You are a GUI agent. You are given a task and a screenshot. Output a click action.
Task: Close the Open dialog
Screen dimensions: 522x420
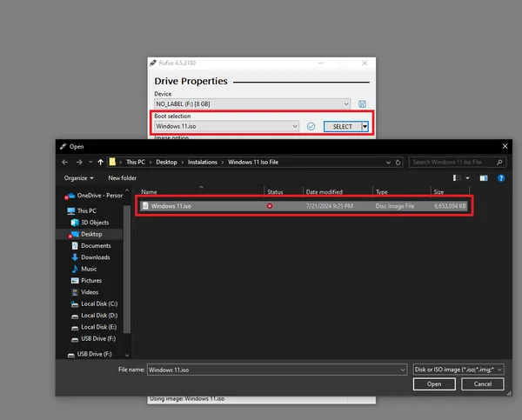[505, 146]
